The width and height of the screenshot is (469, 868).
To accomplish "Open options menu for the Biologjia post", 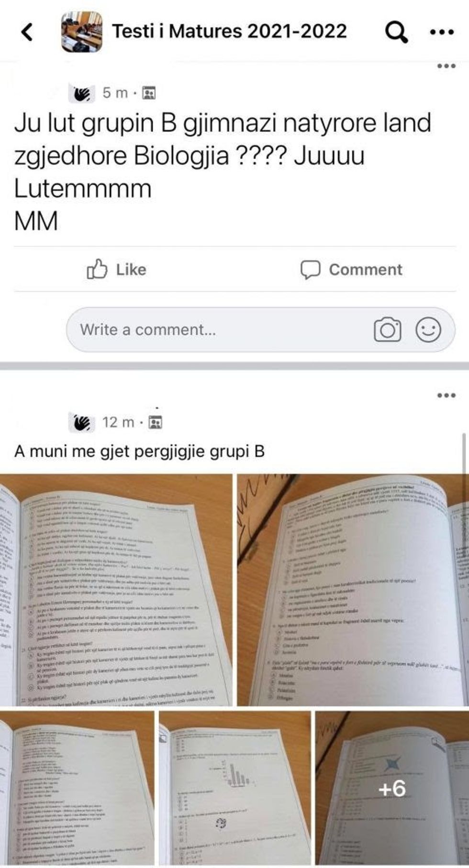I will click(447, 66).
